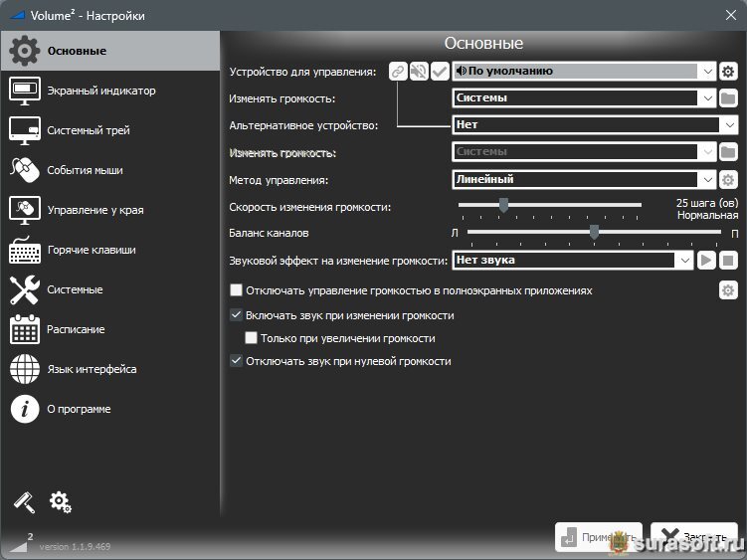
Task: Stop the sound effect preview
Action: click(x=728, y=261)
